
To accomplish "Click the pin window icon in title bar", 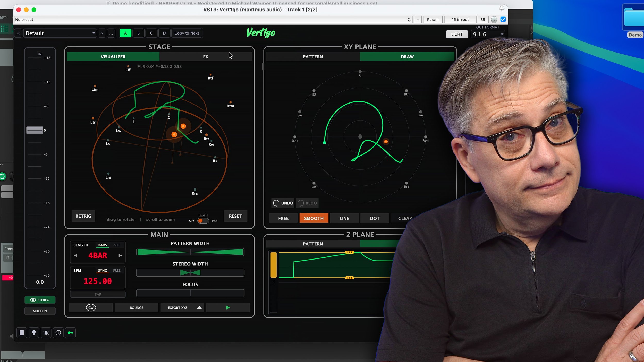I will click(502, 8).
